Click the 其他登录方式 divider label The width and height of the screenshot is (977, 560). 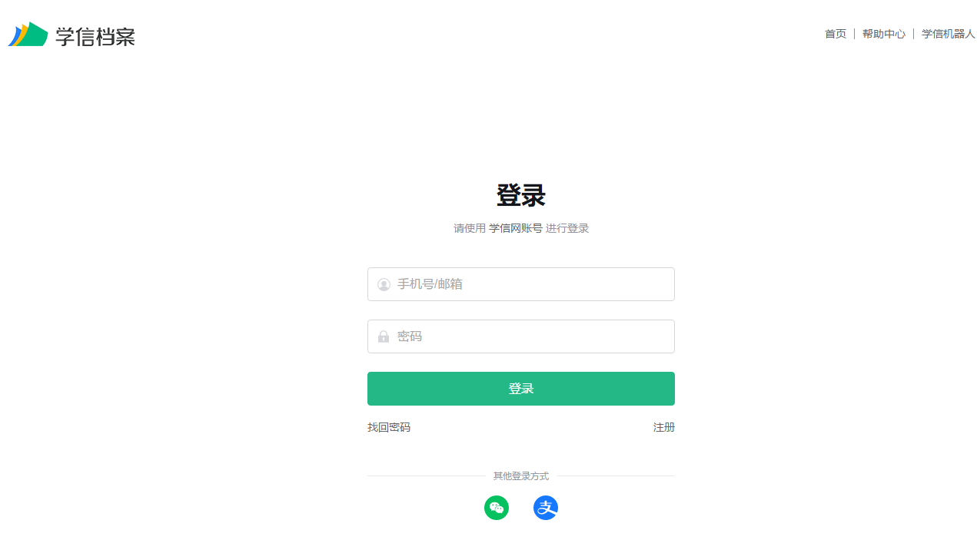point(521,476)
